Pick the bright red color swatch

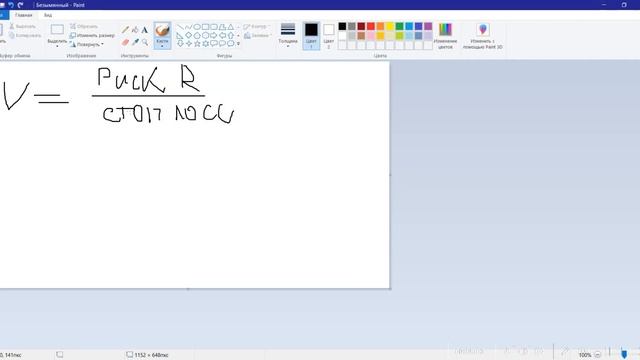coord(371,27)
